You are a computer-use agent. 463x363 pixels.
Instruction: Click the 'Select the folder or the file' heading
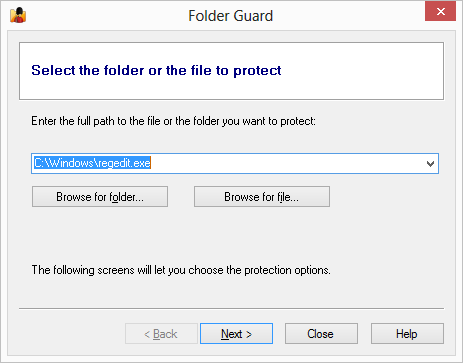point(156,71)
